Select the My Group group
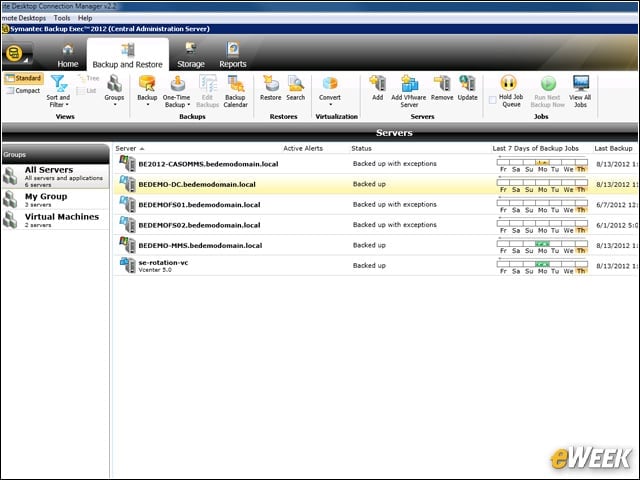 (x=56, y=199)
